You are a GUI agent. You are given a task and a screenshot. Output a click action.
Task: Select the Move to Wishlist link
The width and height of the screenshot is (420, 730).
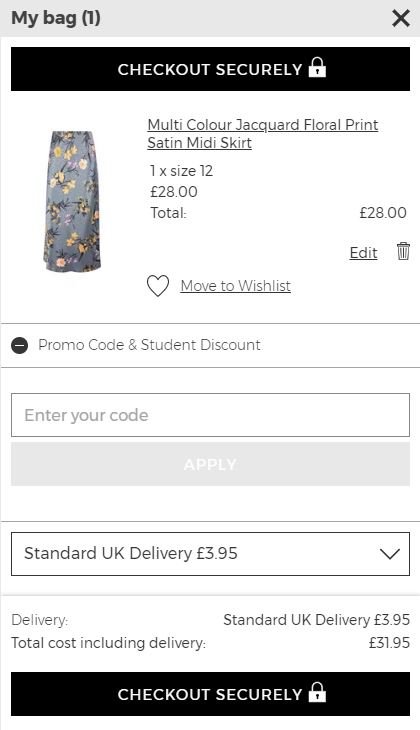tap(236, 286)
